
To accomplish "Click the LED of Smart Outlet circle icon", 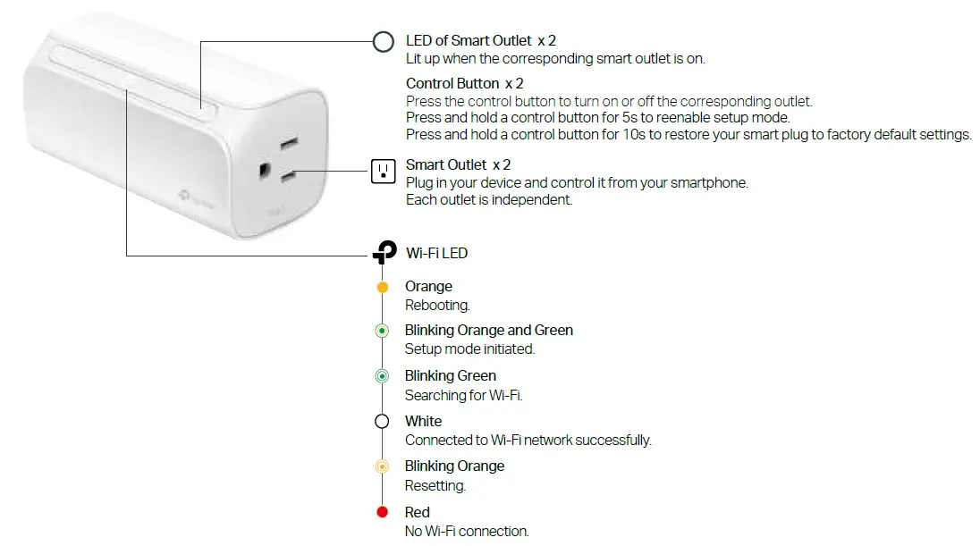I will 383,41.
